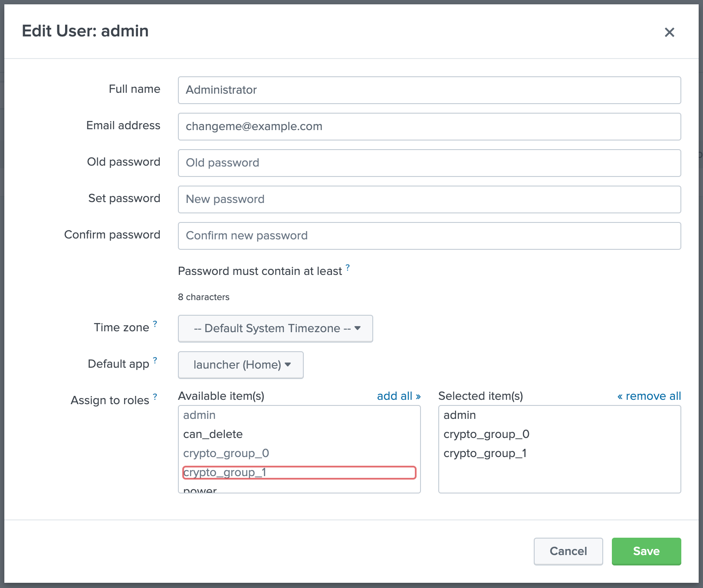Focus the New password field
703x588 pixels.
click(x=429, y=199)
